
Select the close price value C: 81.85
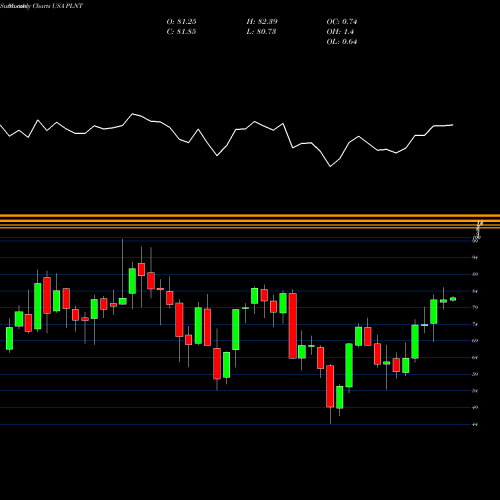[x=182, y=32]
